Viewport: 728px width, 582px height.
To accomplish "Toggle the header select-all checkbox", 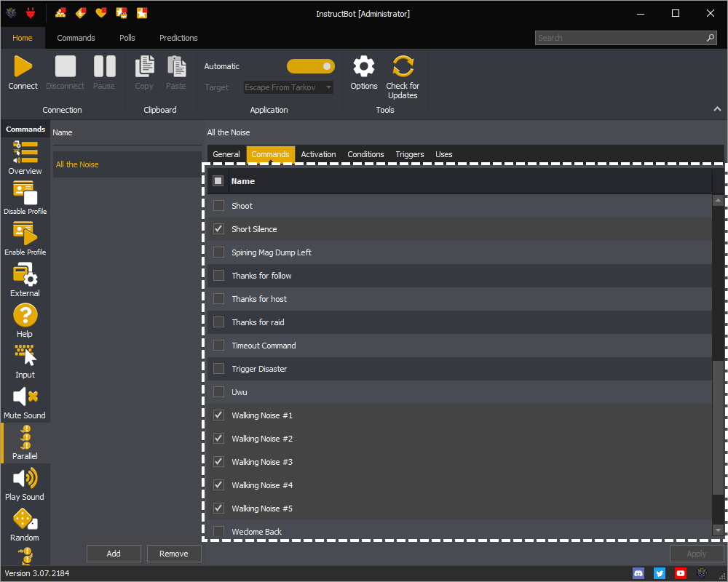I will [x=218, y=181].
